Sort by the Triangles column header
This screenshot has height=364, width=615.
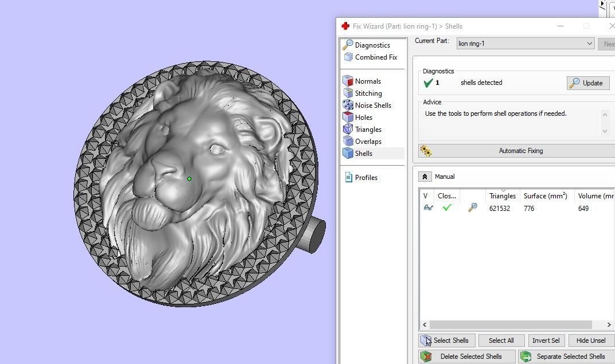[x=503, y=196]
